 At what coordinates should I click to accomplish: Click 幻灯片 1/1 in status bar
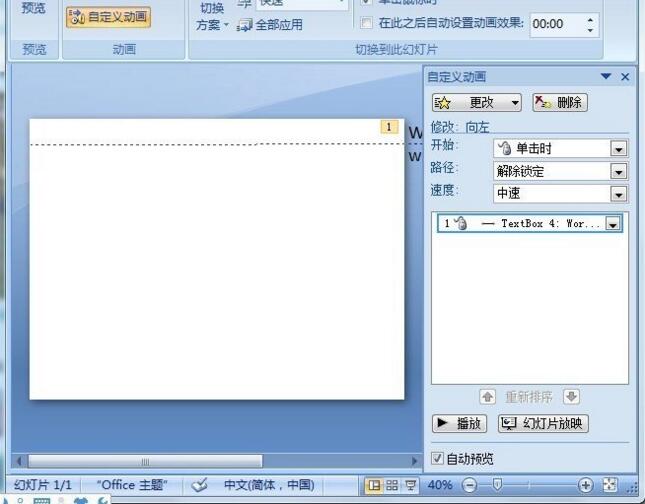pos(43,485)
